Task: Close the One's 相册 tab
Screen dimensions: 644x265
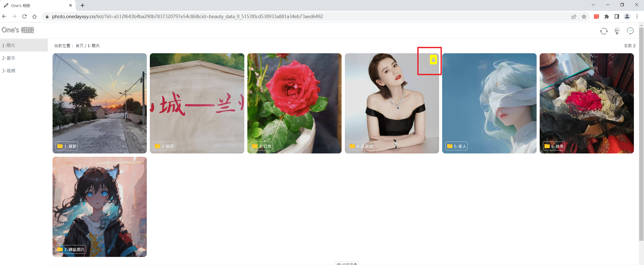Action: 70,5
